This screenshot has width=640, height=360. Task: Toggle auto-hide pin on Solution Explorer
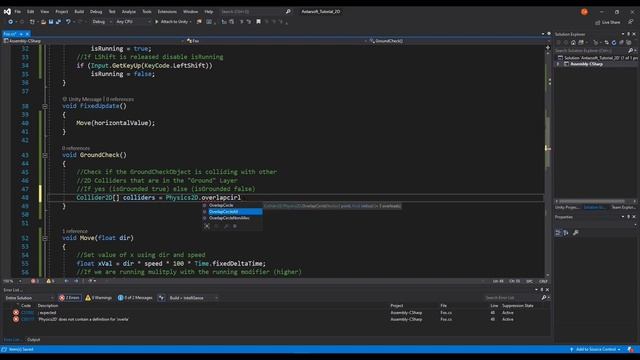[629, 34]
